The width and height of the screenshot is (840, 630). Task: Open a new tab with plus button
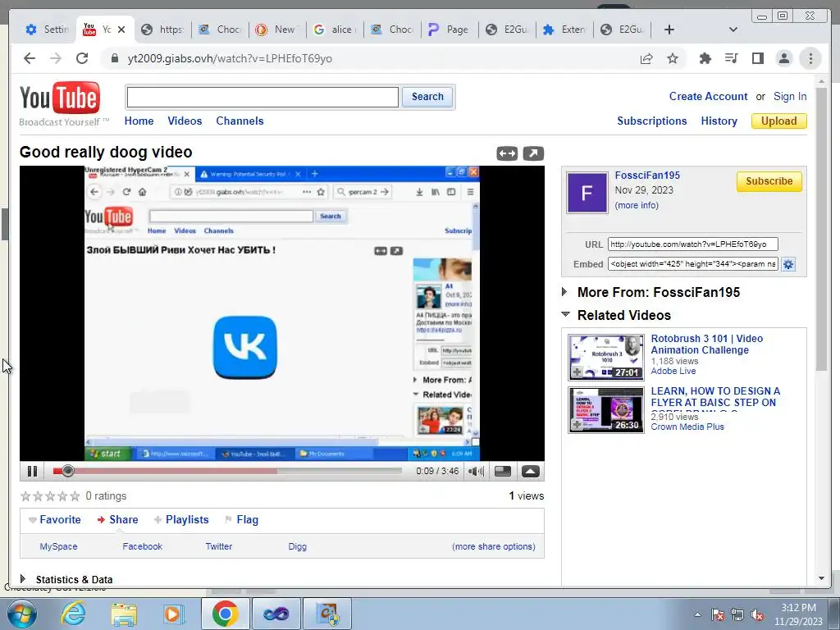[669, 30]
